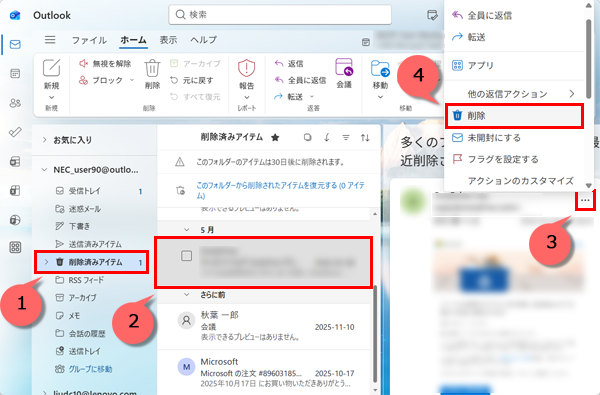
Task: Open the ファイル tab
Action: point(89,40)
